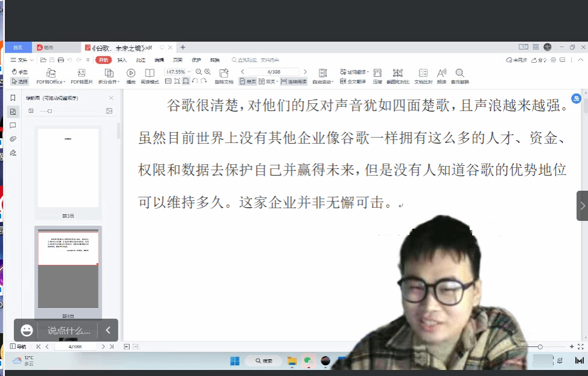Switch to 单页 single page view

(x=248, y=81)
